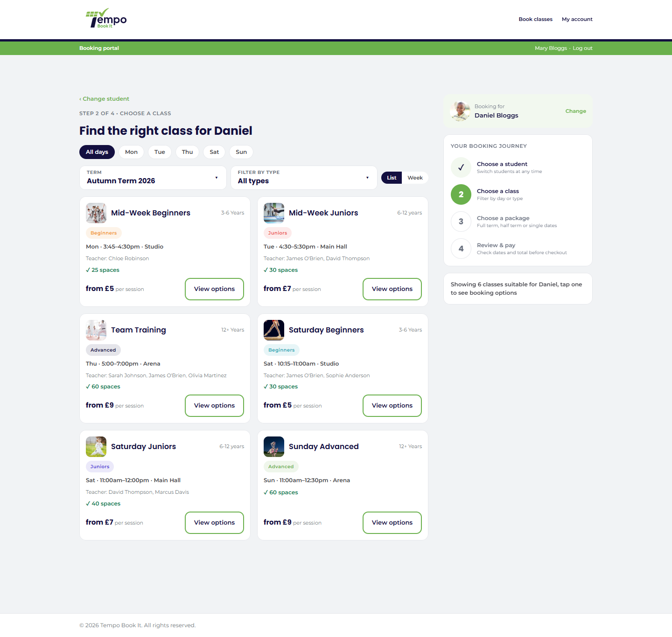The image size is (672, 637).
Task: Open My account in top navigation
Action: (x=577, y=19)
